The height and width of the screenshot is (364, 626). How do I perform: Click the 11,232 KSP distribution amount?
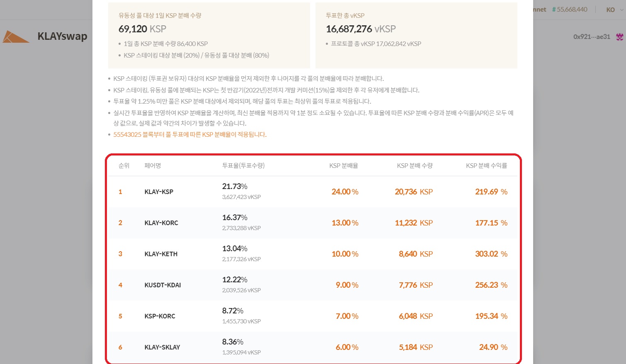pyautogui.click(x=414, y=223)
